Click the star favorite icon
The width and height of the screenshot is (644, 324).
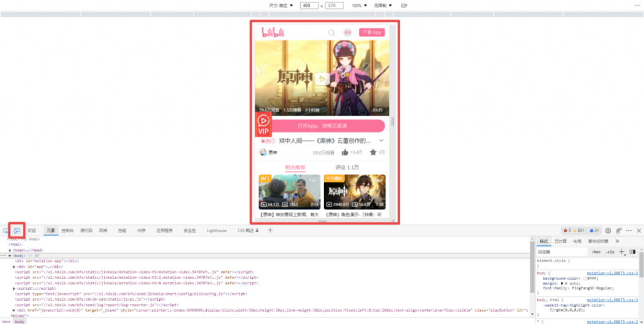373,152
